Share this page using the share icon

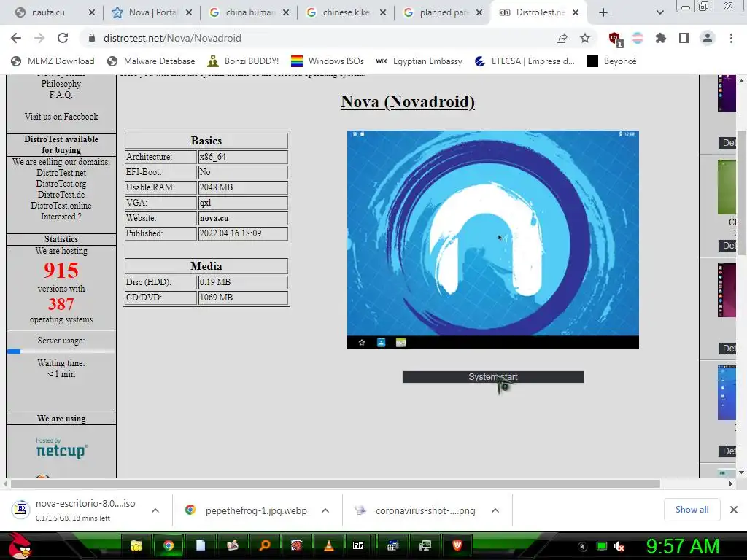(x=562, y=38)
